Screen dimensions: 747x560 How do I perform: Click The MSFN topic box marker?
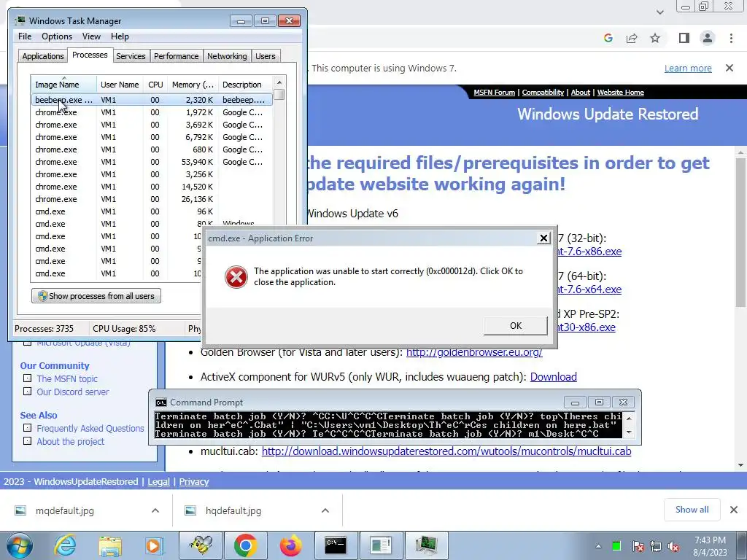[x=28, y=378]
